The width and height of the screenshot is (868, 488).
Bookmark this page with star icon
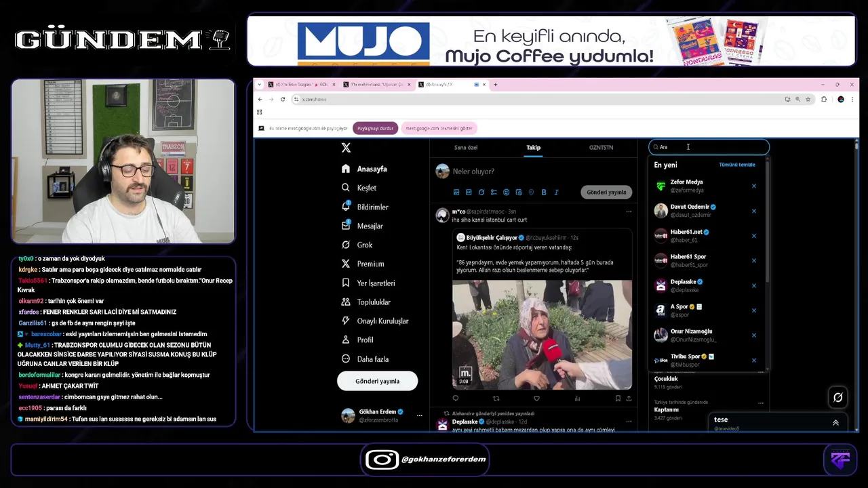tap(808, 100)
